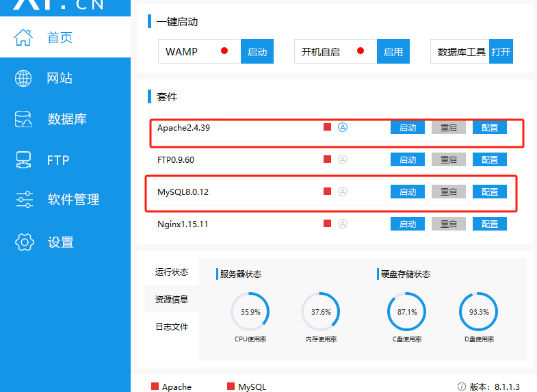The width and height of the screenshot is (537, 392).
Task: Open 配置 for Nginx1.15.11
Action: tap(489, 224)
